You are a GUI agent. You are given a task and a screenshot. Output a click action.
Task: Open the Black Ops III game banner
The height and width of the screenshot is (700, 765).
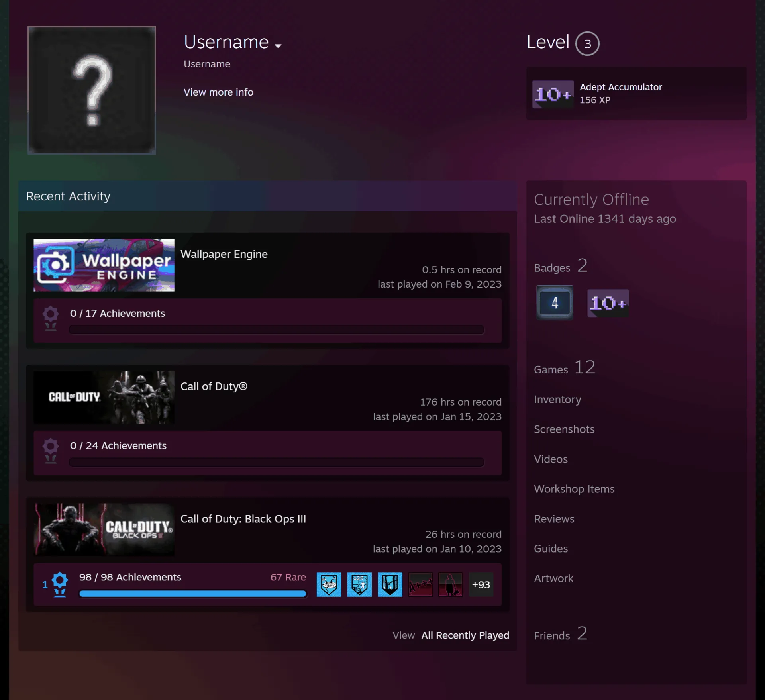click(x=104, y=529)
